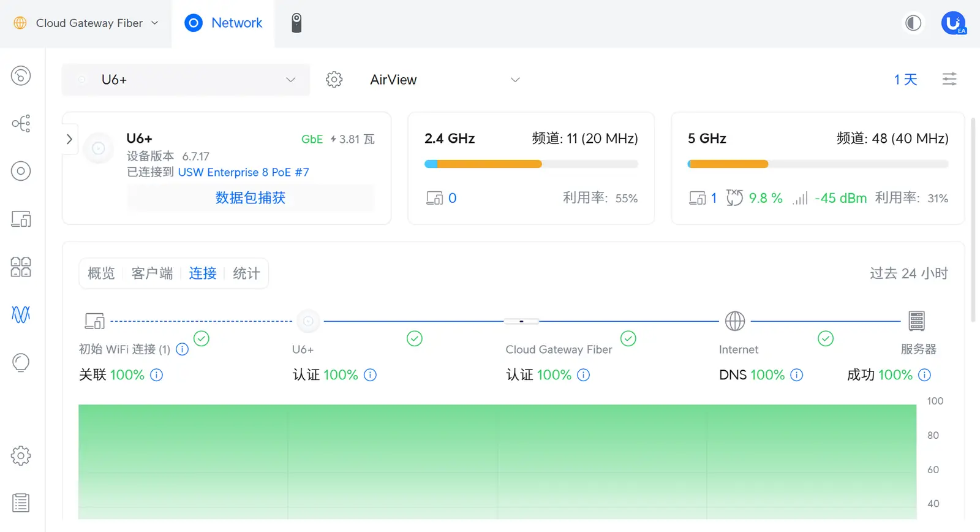
Task: Click info icon beside 成功 100%
Action: click(925, 375)
